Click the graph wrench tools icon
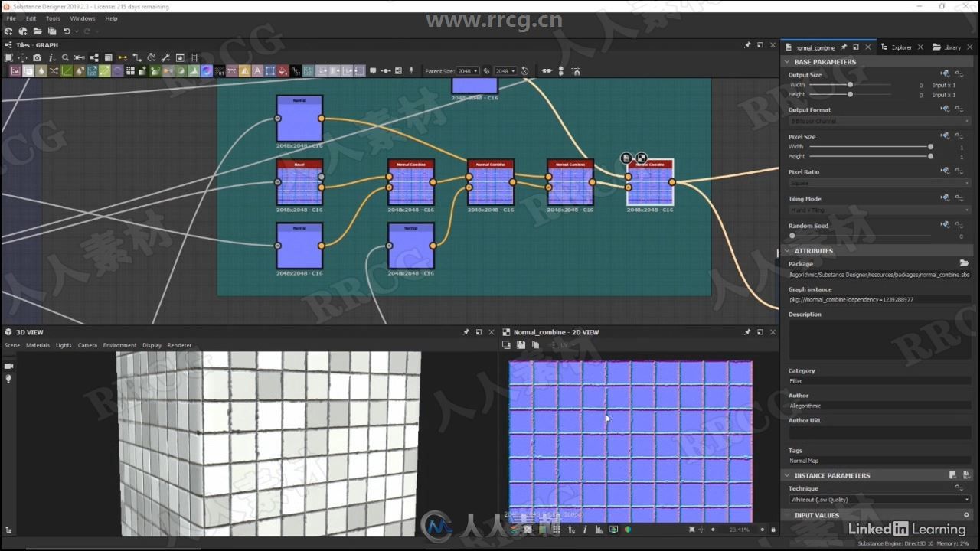 [165, 57]
